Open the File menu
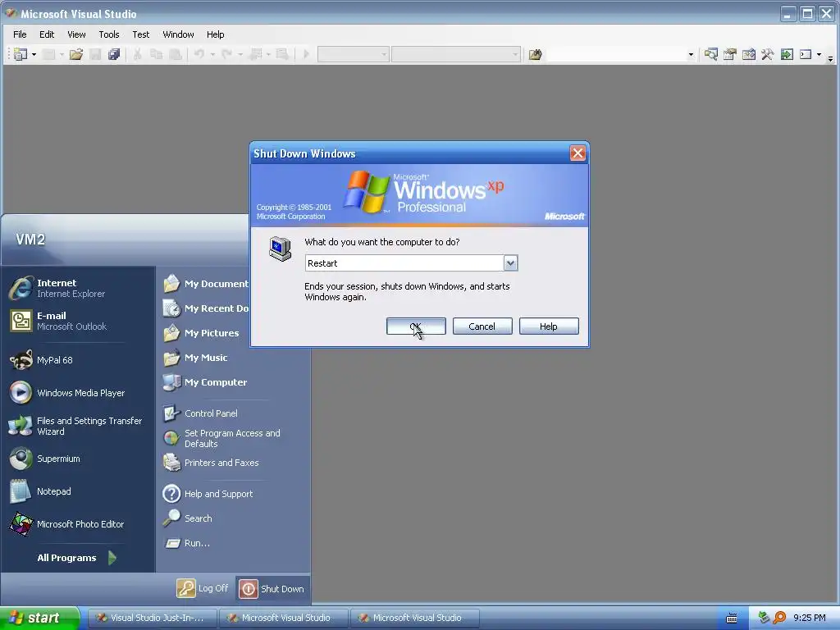This screenshot has width=840, height=630. click(20, 34)
